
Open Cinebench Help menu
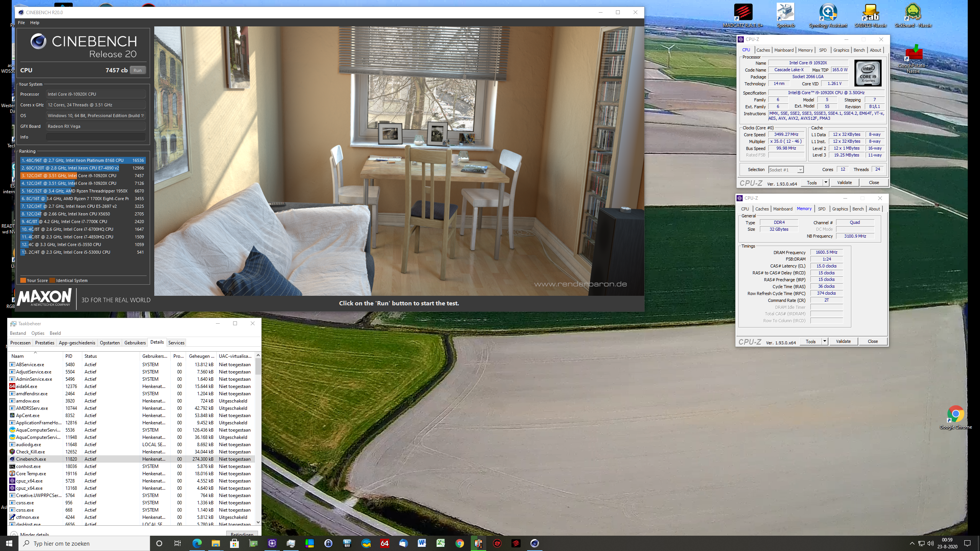pyautogui.click(x=34, y=23)
